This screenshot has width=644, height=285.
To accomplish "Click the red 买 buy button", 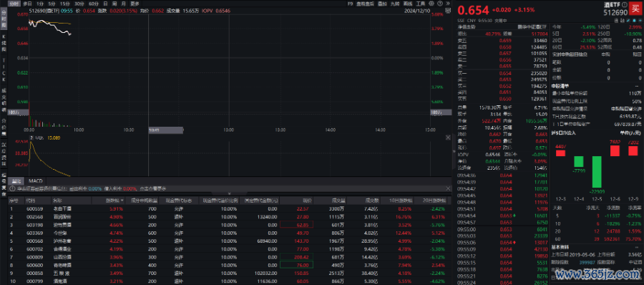I will [635, 8].
